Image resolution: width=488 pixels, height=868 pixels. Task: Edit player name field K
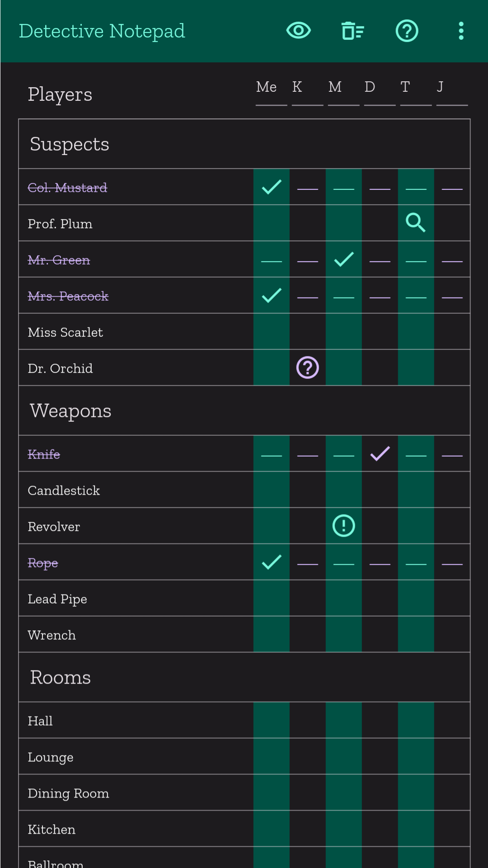(x=307, y=88)
